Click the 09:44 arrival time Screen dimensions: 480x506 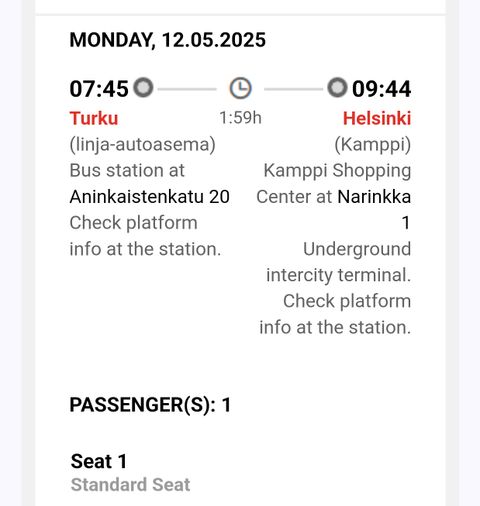click(x=381, y=89)
